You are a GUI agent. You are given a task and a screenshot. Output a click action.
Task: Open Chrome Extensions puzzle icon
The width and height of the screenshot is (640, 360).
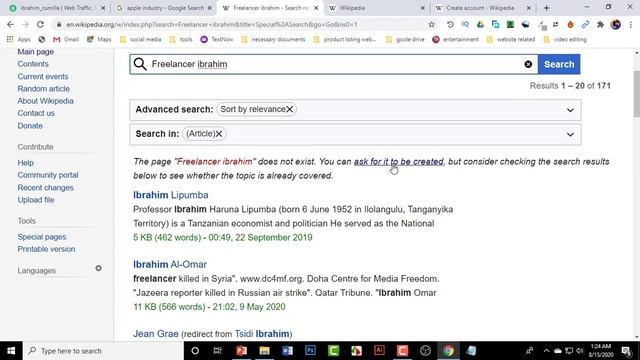600,24
